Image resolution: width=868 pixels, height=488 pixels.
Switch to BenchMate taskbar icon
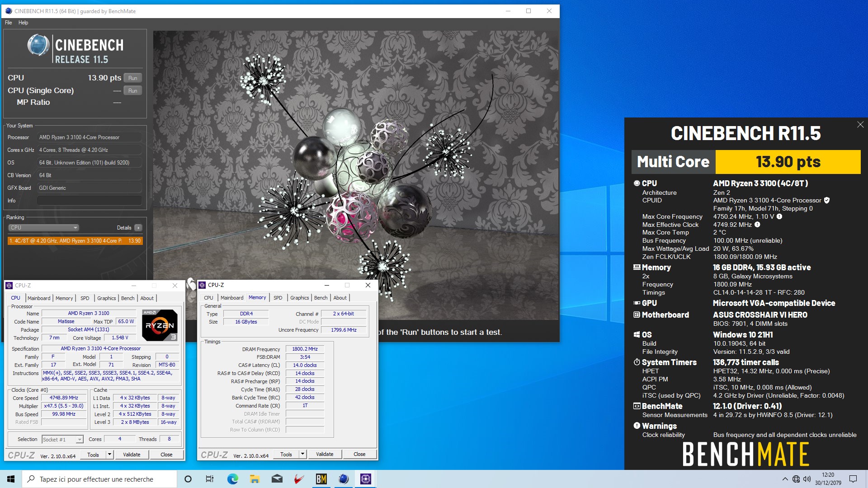[x=321, y=479]
